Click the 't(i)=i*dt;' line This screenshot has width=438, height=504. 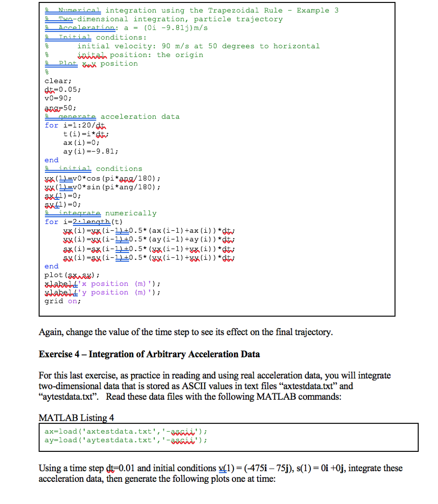(x=86, y=134)
